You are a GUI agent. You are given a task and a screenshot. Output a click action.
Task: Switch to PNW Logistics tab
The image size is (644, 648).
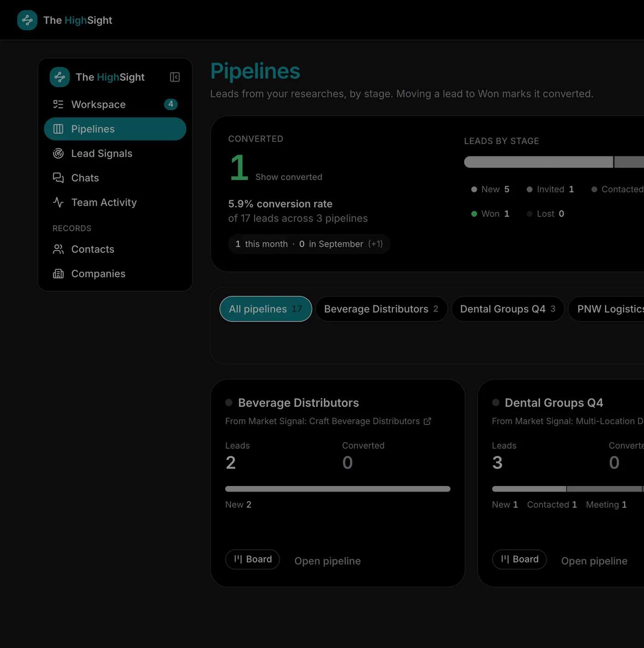(607, 309)
